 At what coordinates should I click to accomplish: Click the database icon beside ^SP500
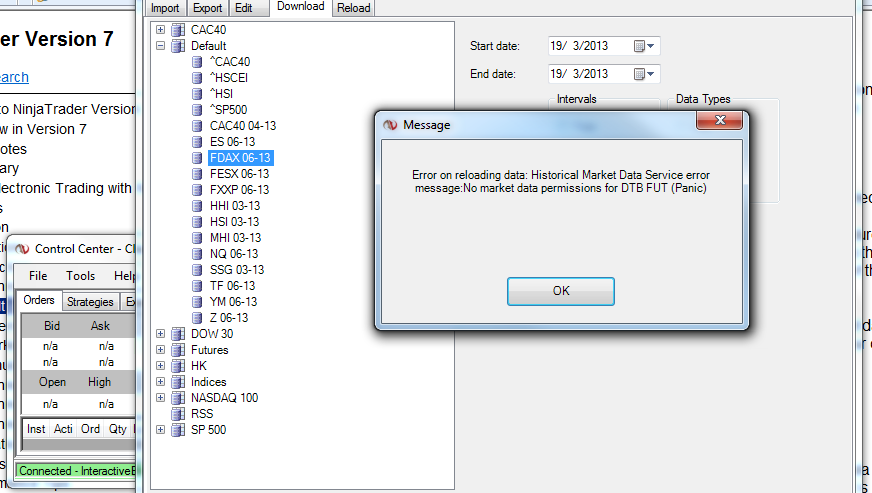point(197,110)
